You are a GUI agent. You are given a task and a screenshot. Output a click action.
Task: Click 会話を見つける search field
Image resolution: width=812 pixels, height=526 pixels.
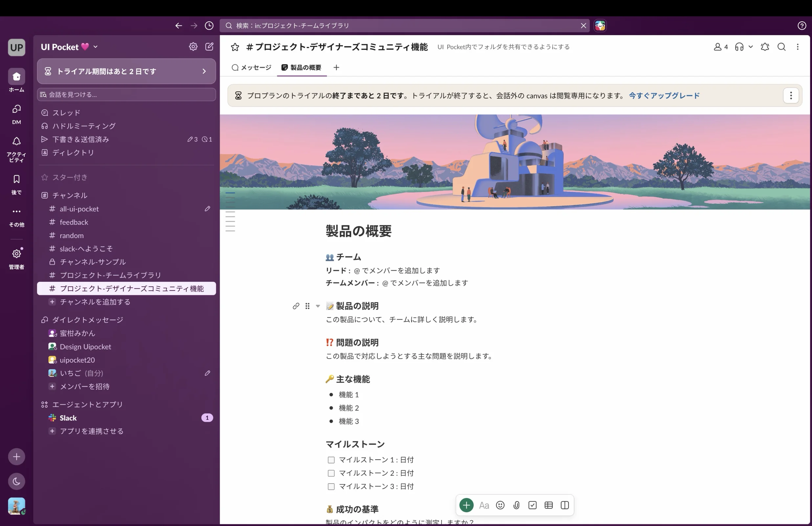tap(126, 95)
